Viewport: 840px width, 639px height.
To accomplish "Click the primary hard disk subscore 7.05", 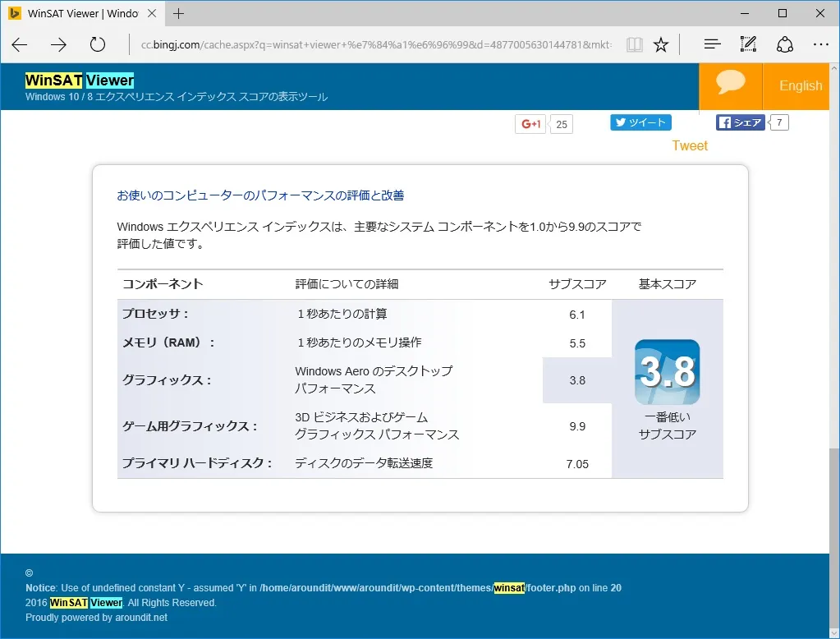I will click(x=577, y=464).
